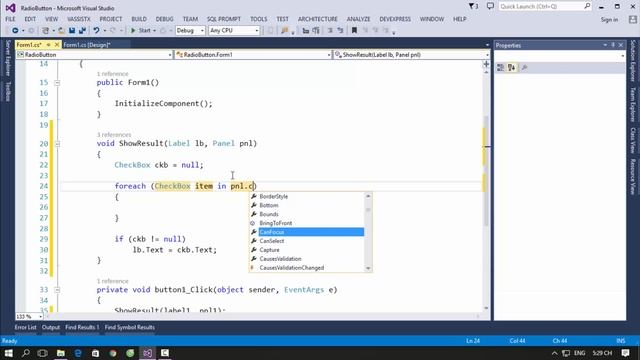
Task: Pin the Form1.cs* tab
Action: click(48, 45)
